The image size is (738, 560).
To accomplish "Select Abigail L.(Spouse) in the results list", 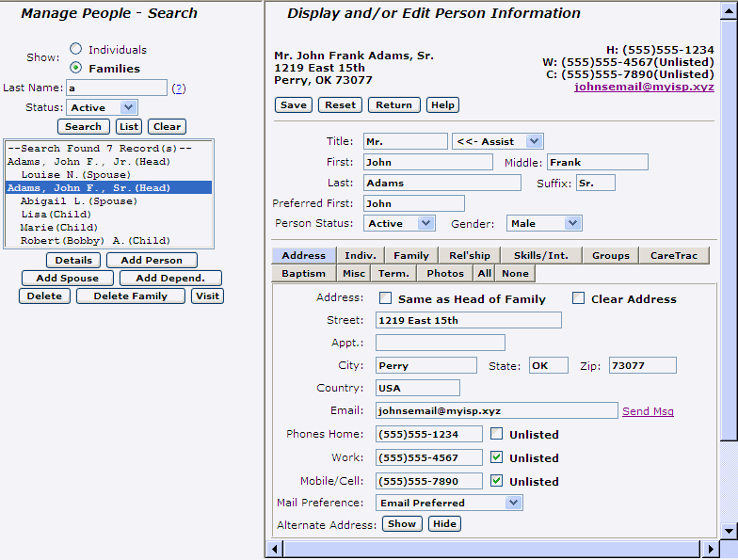I will [x=79, y=200].
